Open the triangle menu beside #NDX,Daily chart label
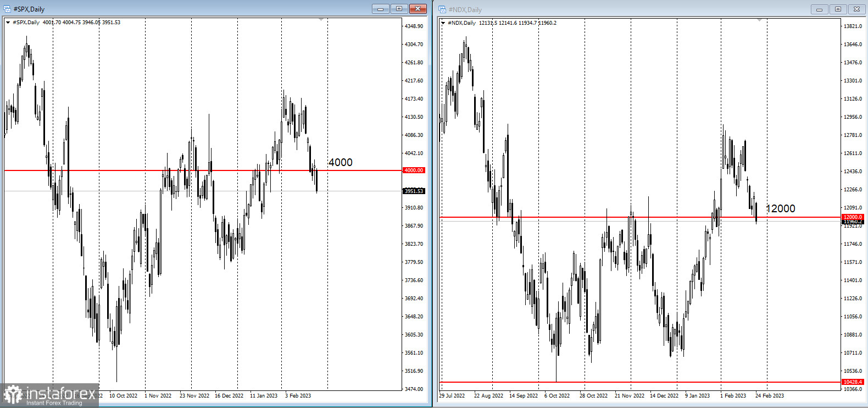The width and height of the screenshot is (868, 408). [x=443, y=23]
